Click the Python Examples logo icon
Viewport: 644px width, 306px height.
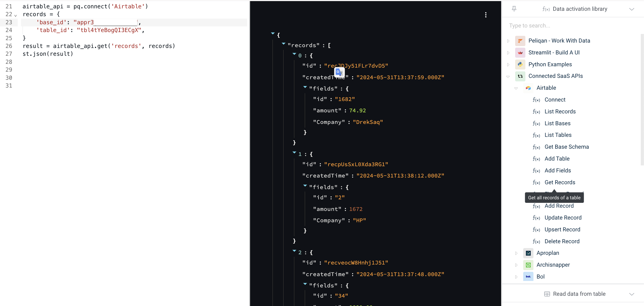520,64
